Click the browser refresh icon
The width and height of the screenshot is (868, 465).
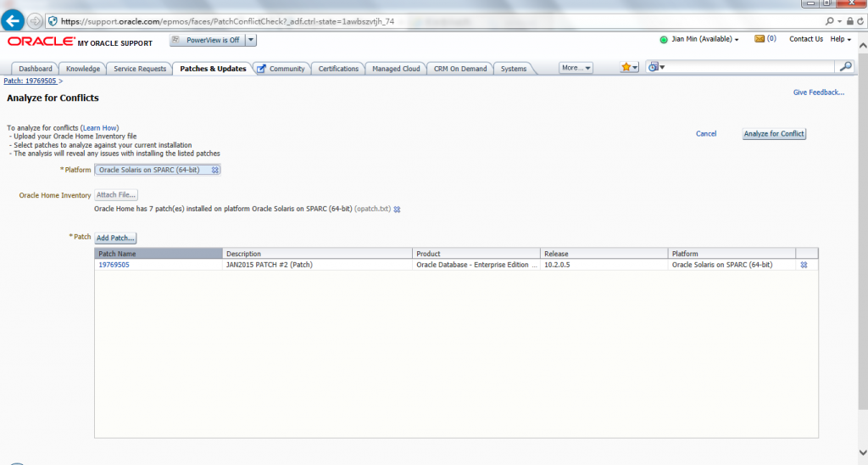(x=860, y=21)
